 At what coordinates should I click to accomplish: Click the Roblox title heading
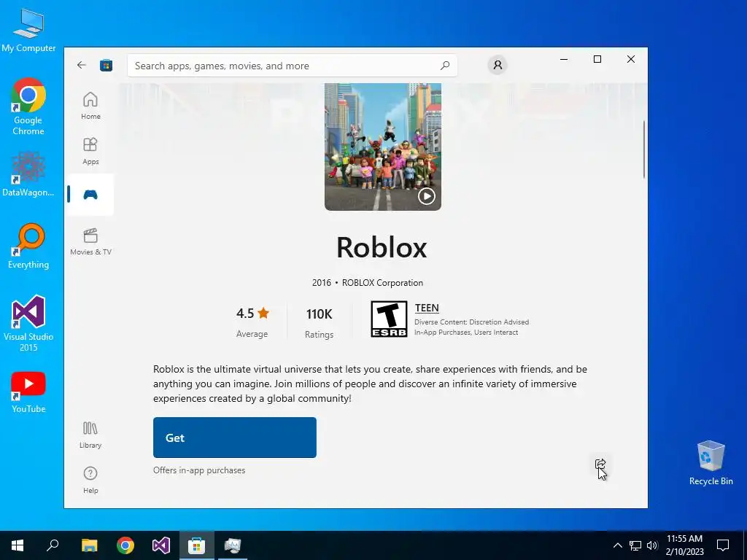(382, 248)
